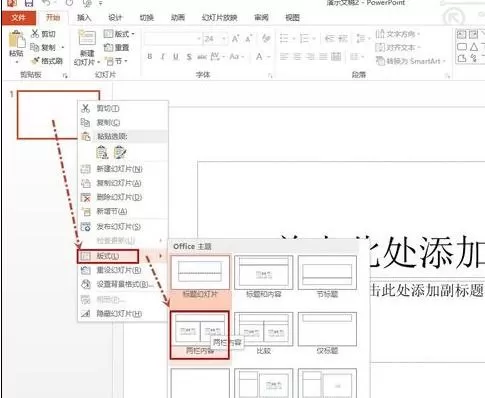Open the font color A swatch button

[x=259, y=57]
